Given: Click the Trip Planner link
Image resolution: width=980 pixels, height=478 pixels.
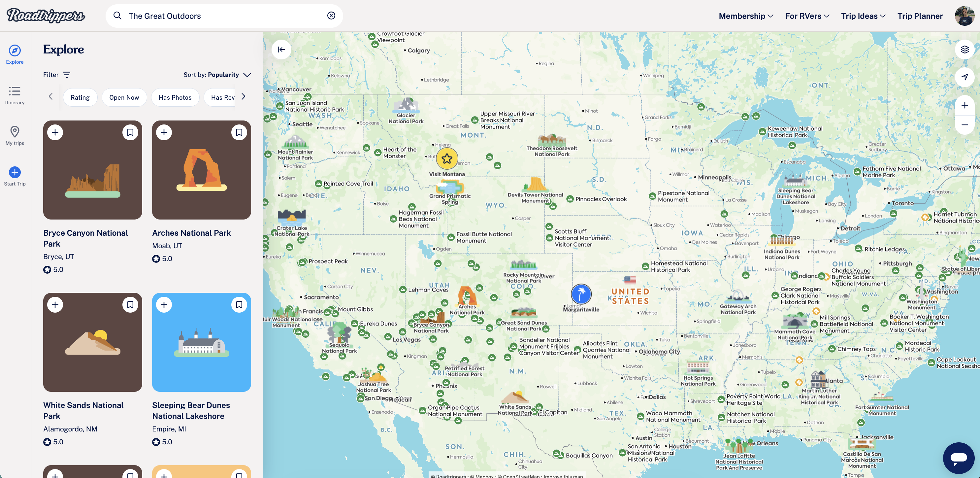Looking at the screenshot, I should pyautogui.click(x=920, y=16).
